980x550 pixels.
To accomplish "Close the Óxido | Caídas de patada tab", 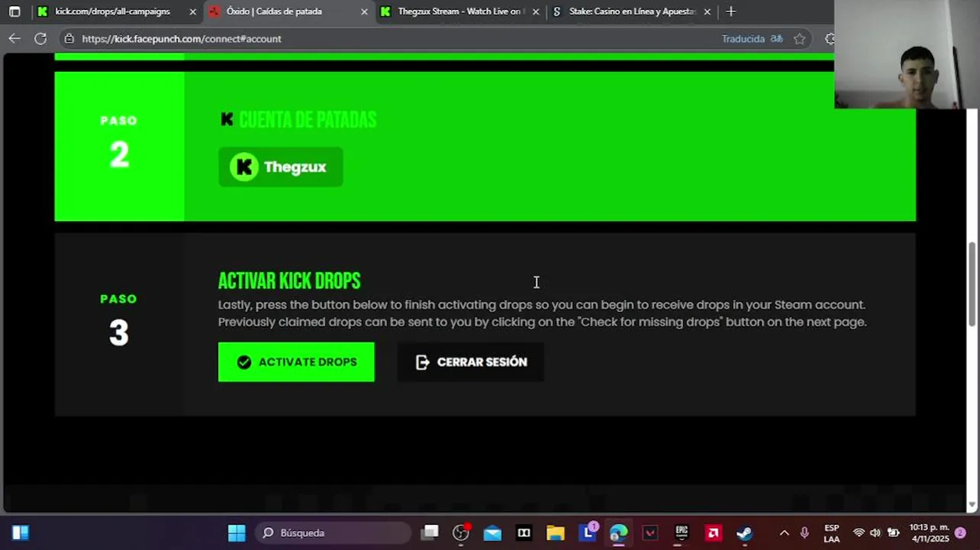I will pyautogui.click(x=364, y=11).
